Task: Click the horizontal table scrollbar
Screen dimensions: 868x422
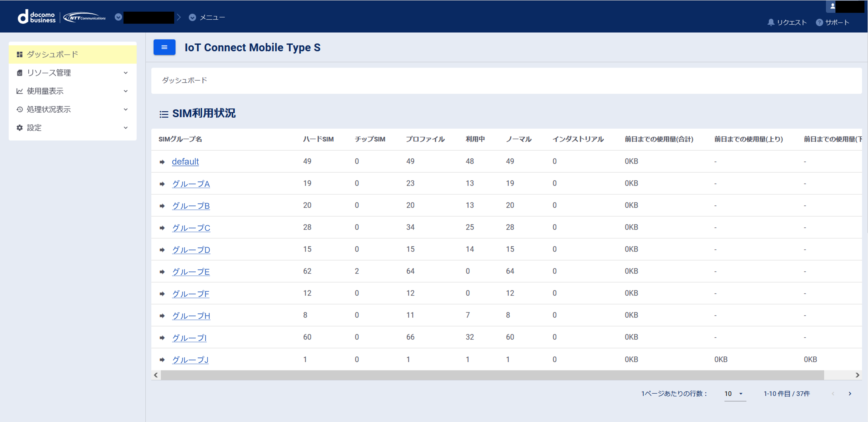Action: coord(492,375)
